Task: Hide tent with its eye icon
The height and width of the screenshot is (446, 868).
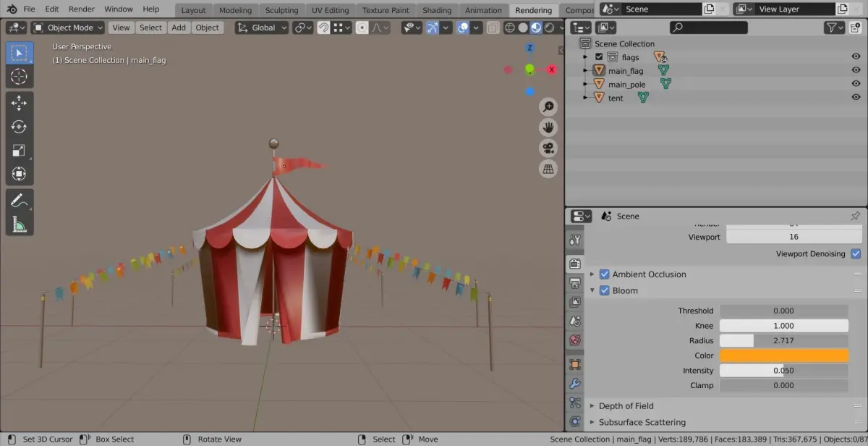Action: click(x=856, y=98)
